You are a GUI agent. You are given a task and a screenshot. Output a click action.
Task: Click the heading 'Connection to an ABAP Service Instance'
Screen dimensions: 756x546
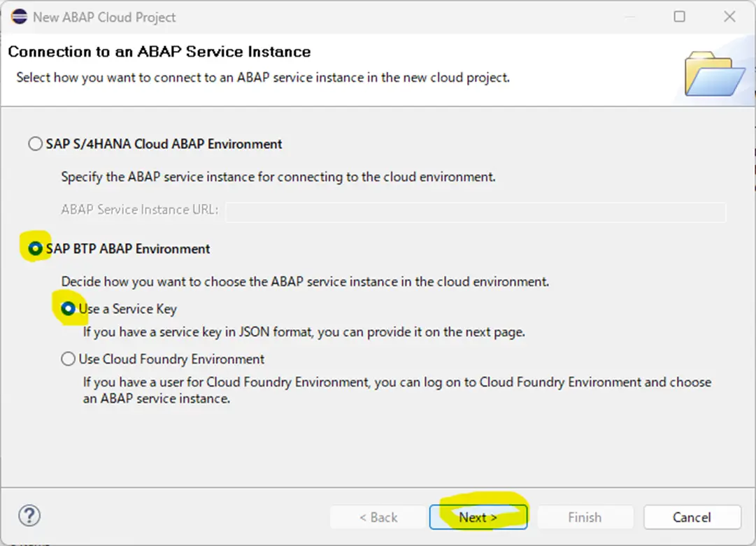(159, 52)
